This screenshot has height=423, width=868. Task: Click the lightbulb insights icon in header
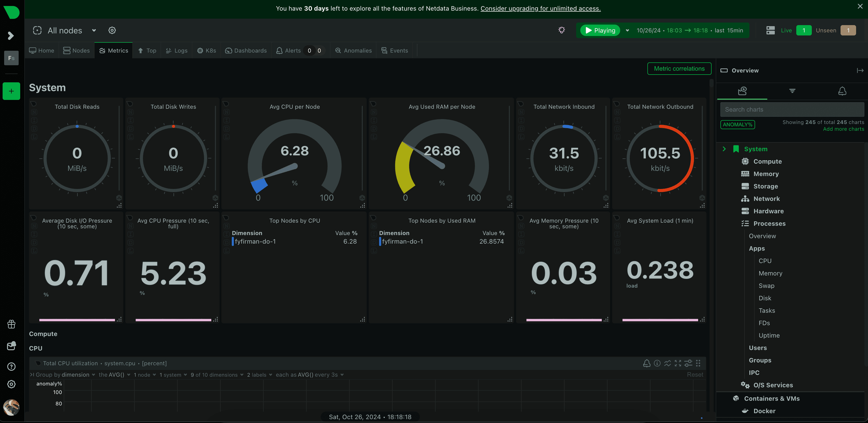click(561, 30)
